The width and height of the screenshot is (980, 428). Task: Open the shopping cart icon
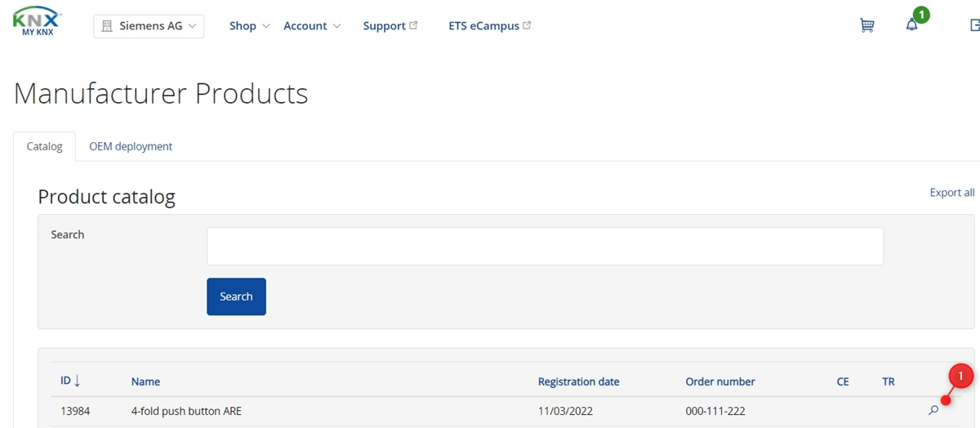point(867,25)
